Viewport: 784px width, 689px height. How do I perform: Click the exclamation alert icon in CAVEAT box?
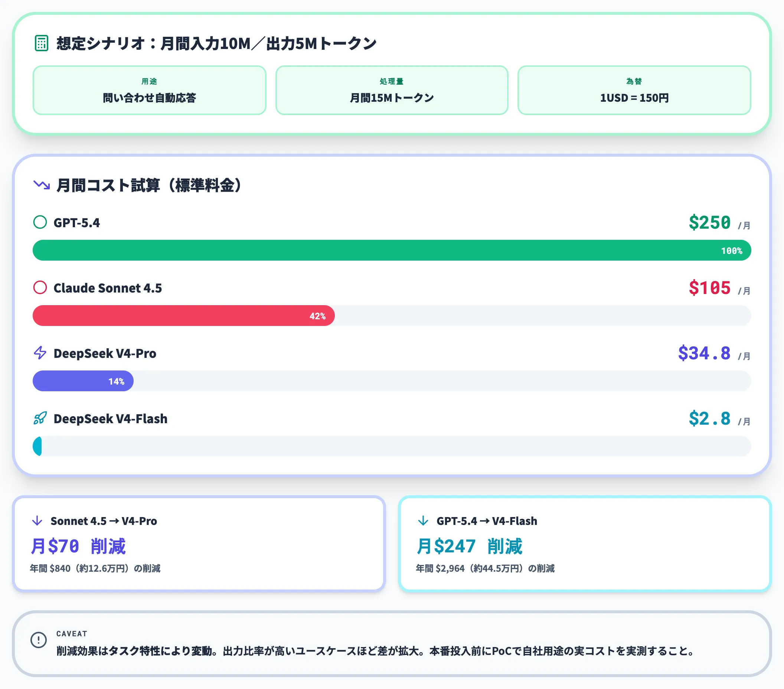39,640
